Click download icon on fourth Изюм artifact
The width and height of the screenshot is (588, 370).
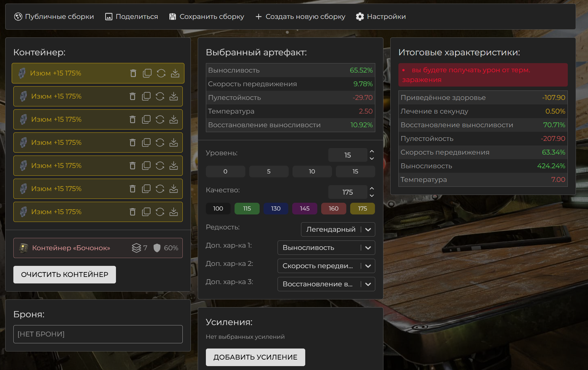(174, 143)
